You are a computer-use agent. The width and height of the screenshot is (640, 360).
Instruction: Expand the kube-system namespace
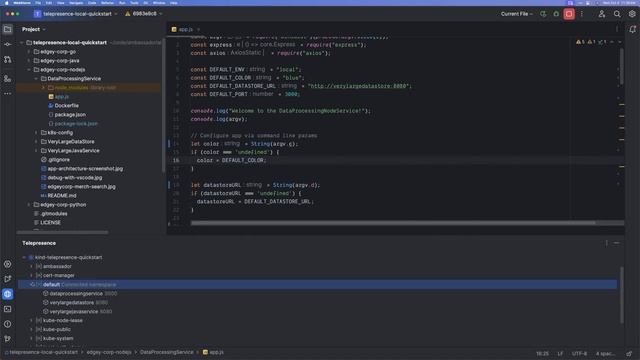pos(31,338)
